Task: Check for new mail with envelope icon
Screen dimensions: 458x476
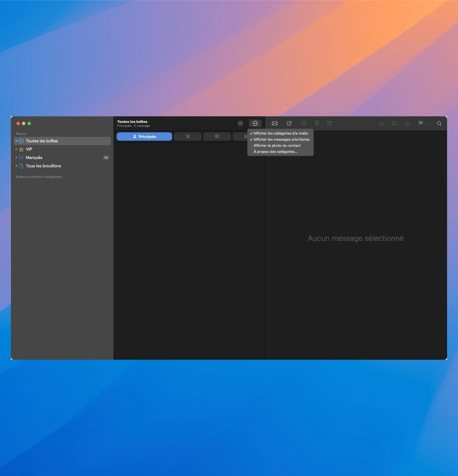Action: [x=275, y=123]
